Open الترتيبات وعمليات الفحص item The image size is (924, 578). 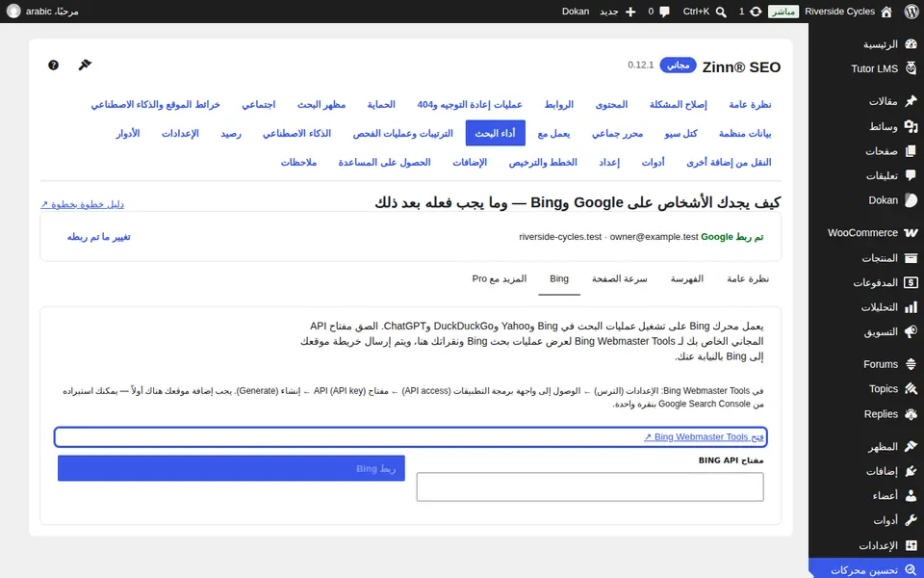[403, 133]
